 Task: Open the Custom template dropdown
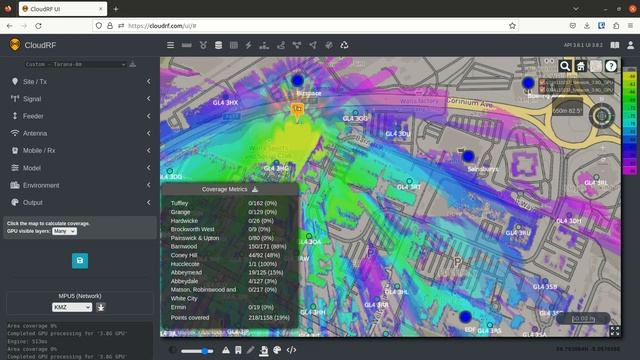tap(75, 64)
